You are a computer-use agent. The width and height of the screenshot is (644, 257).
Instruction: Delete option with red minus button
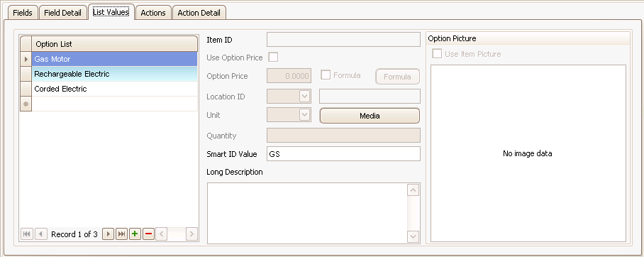point(148,234)
